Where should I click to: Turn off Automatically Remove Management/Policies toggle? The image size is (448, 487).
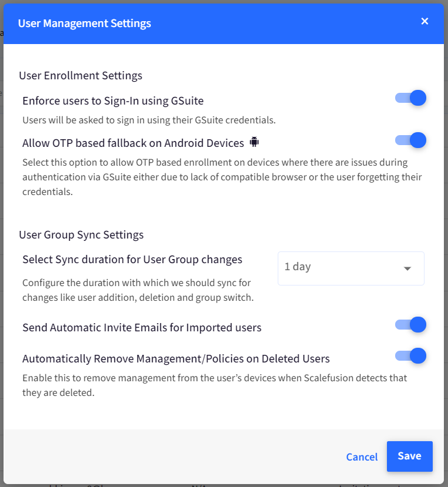[410, 355]
